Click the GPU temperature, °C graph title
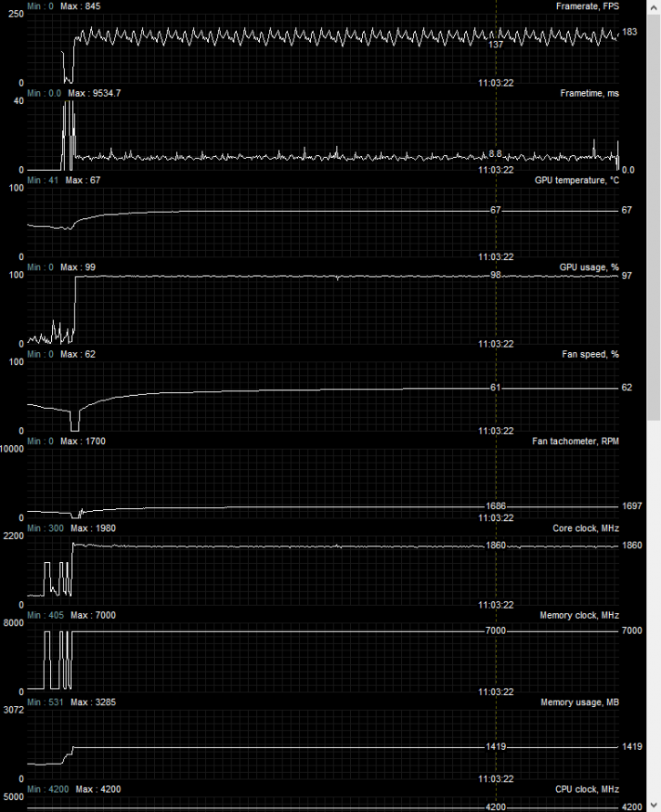The image size is (661, 812). 576,181
